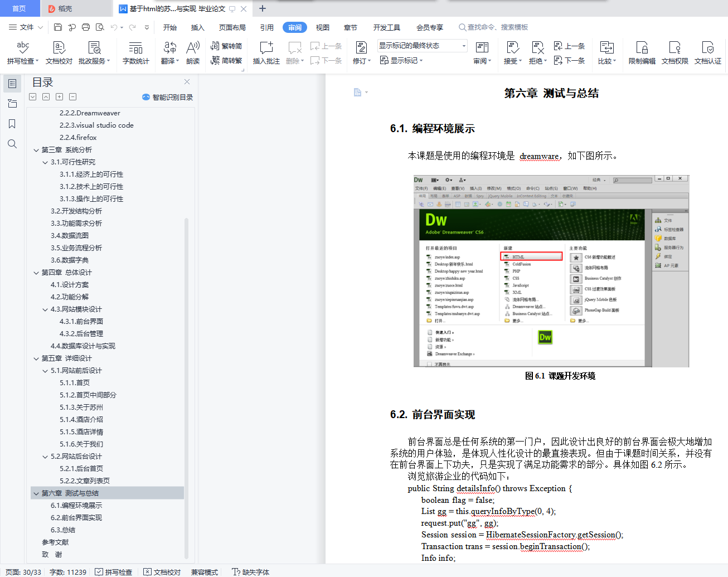Switch to the 视图 ribbon tab

click(323, 27)
